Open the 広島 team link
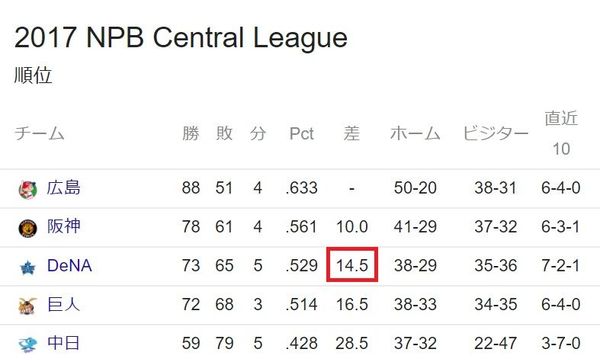This screenshot has height=362, width=600. coord(64,188)
